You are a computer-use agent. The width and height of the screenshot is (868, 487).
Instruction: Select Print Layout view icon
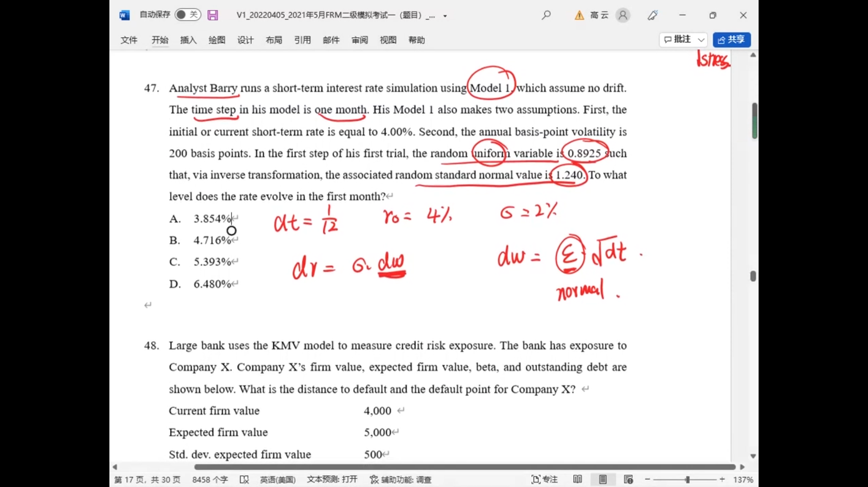(603, 479)
